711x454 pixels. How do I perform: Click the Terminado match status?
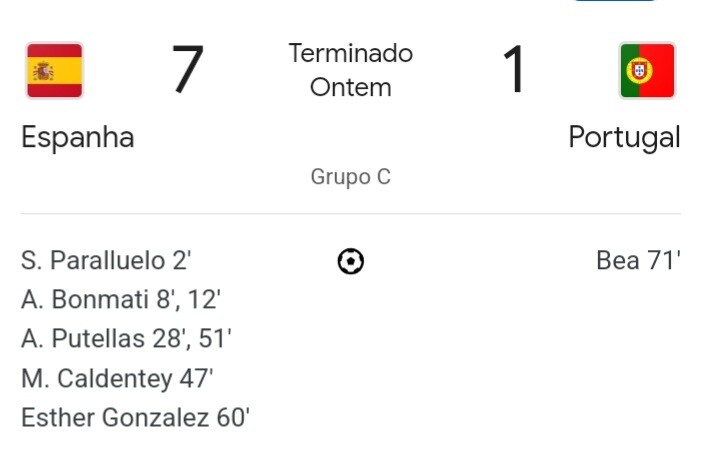pyautogui.click(x=351, y=53)
